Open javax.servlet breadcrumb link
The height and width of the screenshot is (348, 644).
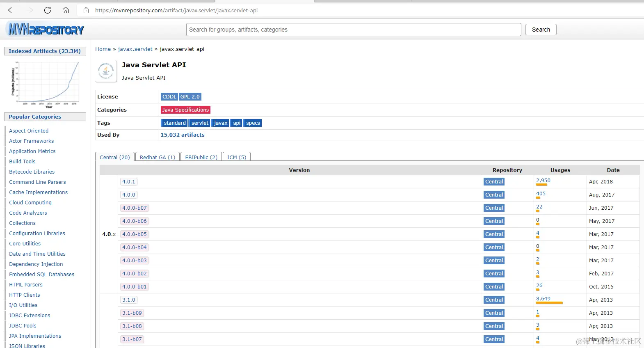(x=135, y=49)
